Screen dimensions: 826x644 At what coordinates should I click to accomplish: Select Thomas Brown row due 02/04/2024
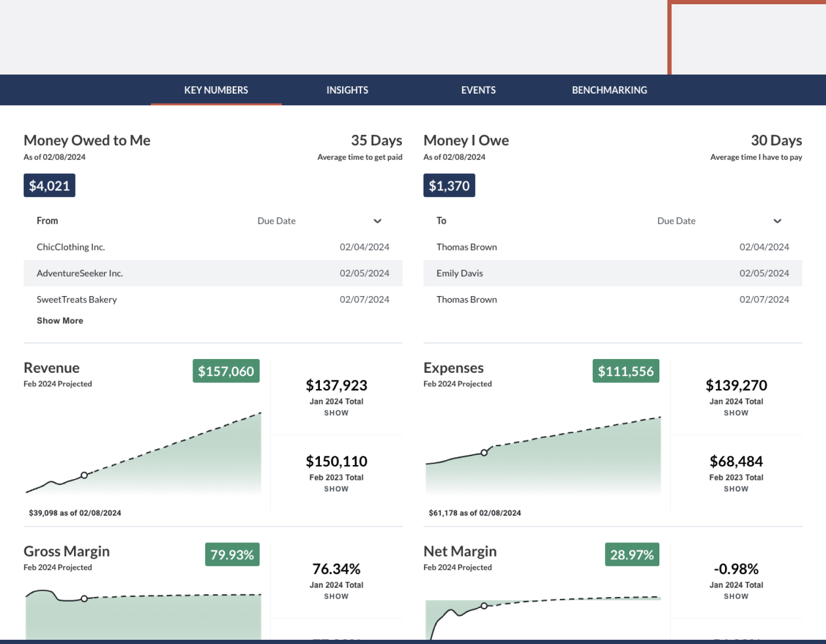click(613, 247)
